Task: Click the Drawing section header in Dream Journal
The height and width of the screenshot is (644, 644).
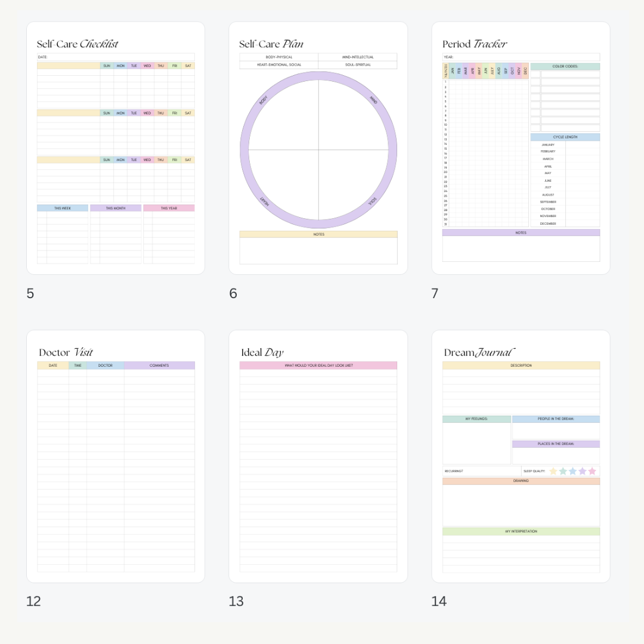Action: tap(521, 481)
